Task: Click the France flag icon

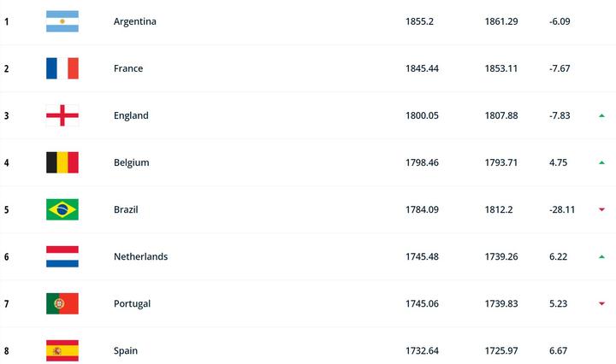Action: point(62,68)
